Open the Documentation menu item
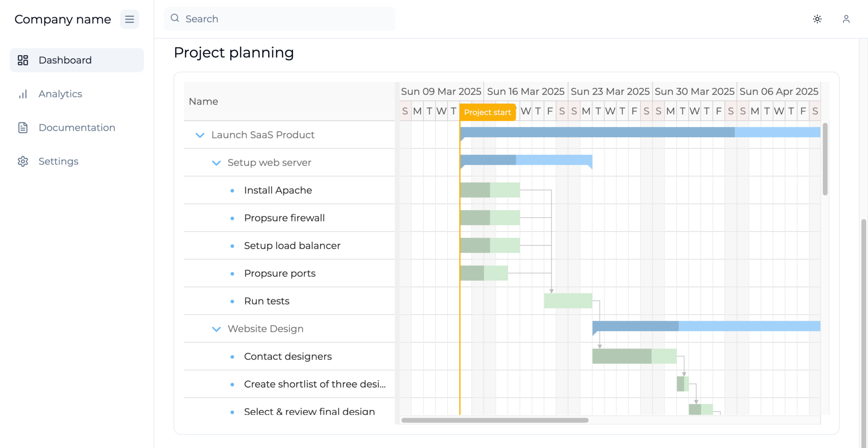 [77, 127]
